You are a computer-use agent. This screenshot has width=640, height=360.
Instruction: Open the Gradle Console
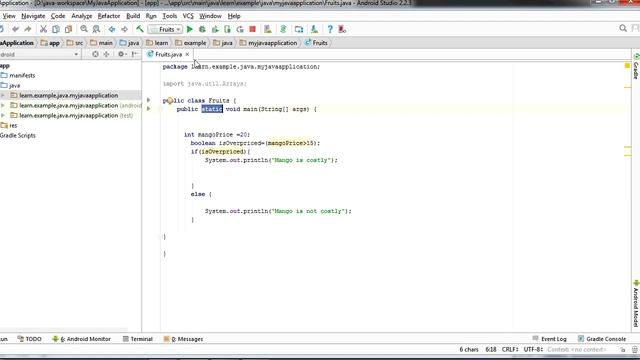(x=602, y=339)
